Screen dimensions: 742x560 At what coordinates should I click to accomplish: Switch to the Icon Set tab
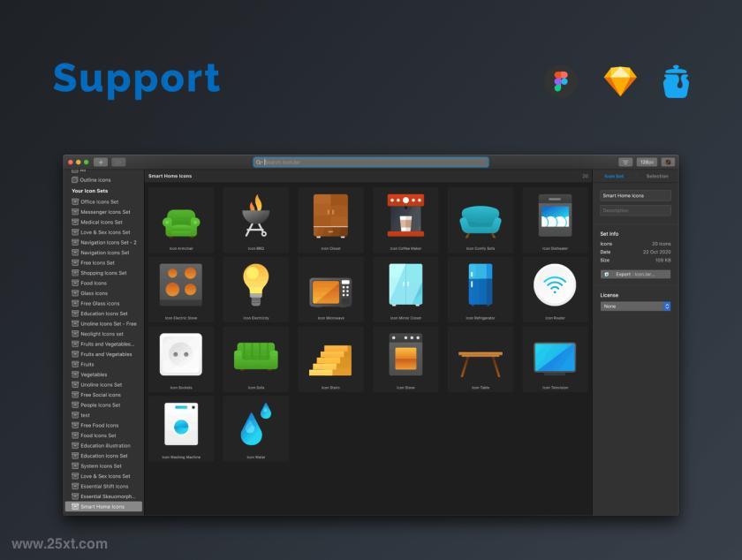(x=614, y=176)
